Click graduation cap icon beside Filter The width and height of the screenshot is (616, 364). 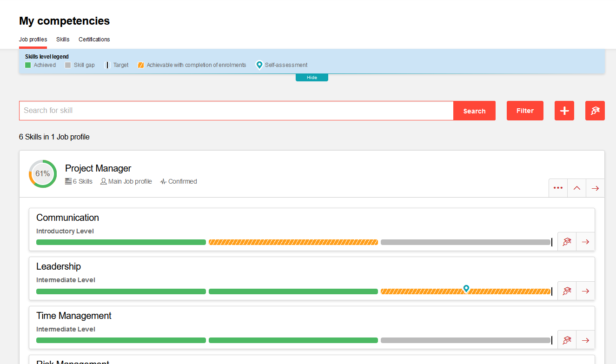click(x=595, y=111)
